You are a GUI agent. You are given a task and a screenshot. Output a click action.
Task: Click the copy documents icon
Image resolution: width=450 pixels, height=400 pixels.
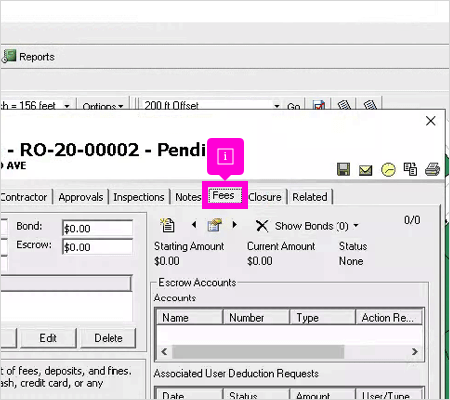coord(410,169)
